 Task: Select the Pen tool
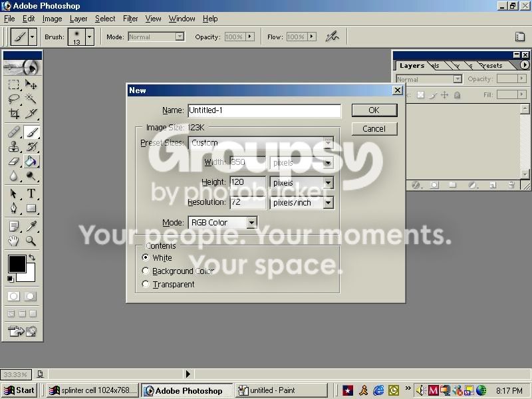click(13, 208)
